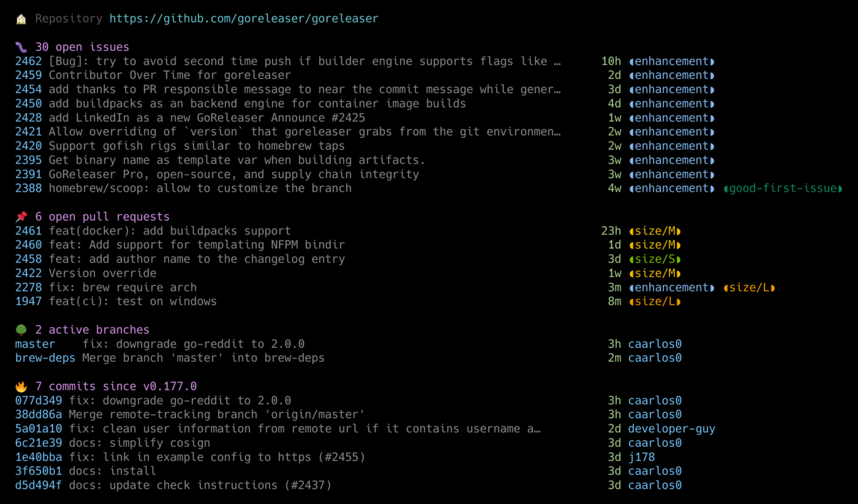The image size is (858, 504).
Task: Click title 'Contributor Over Time for goreleaser'
Action: [170, 75]
